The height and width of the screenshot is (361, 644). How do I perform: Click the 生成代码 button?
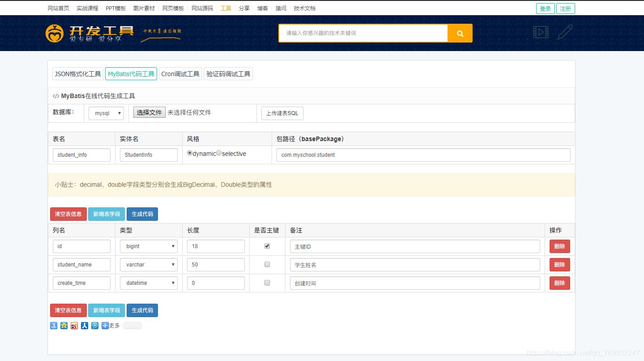[x=142, y=214]
